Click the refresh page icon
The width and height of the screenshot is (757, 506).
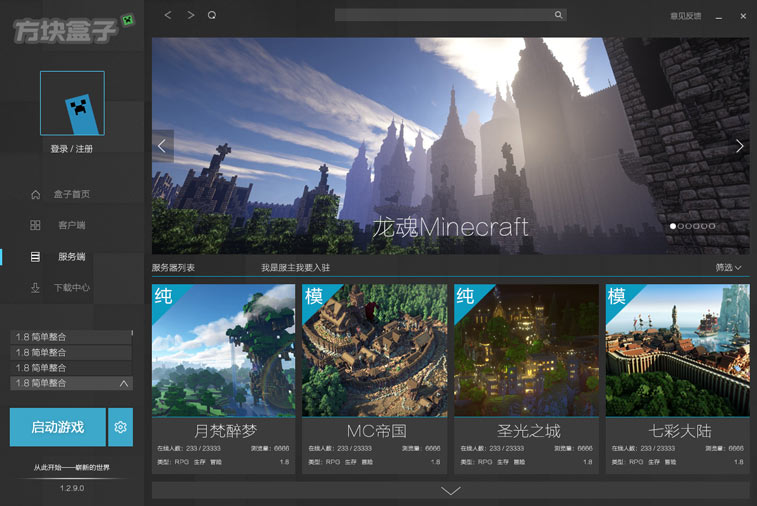[211, 15]
